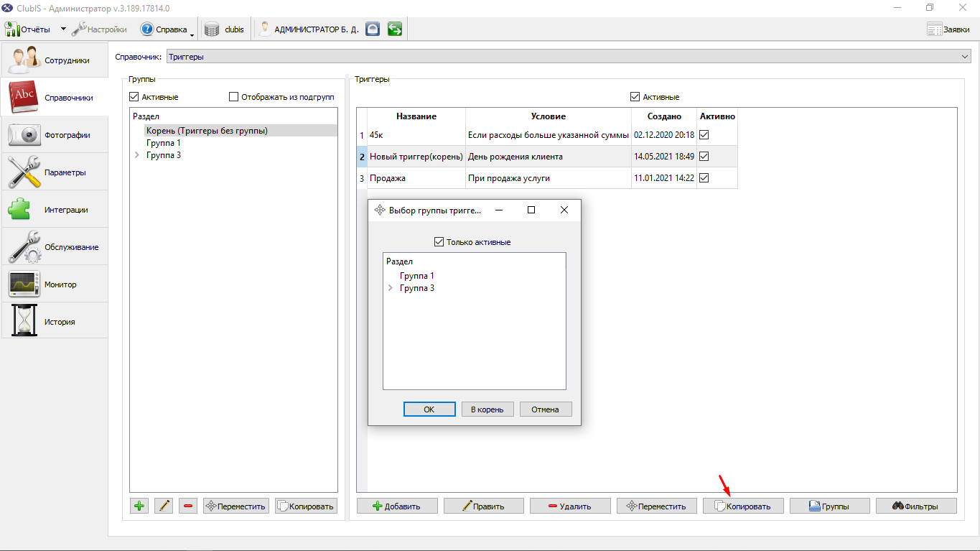The width and height of the screenshot is (980, 551).
Task: Click the lock session toolbar icon
Action: click(x=372, y=29)
